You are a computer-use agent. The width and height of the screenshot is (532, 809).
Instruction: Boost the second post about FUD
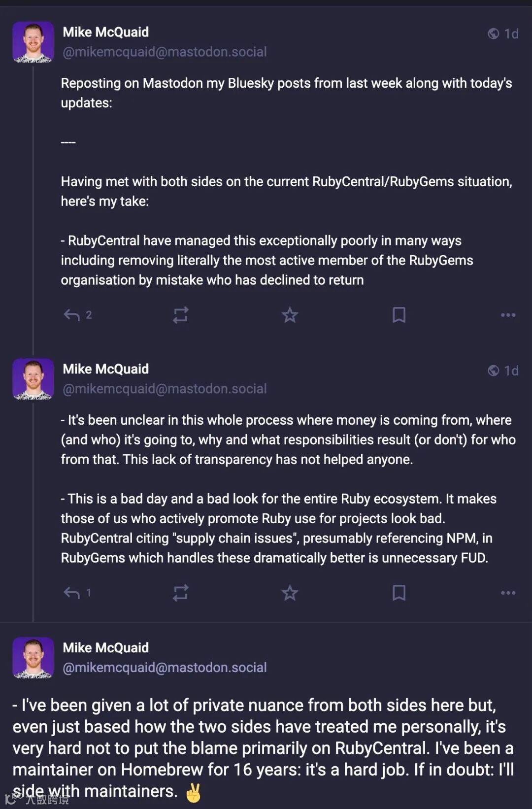click(181, 593)
